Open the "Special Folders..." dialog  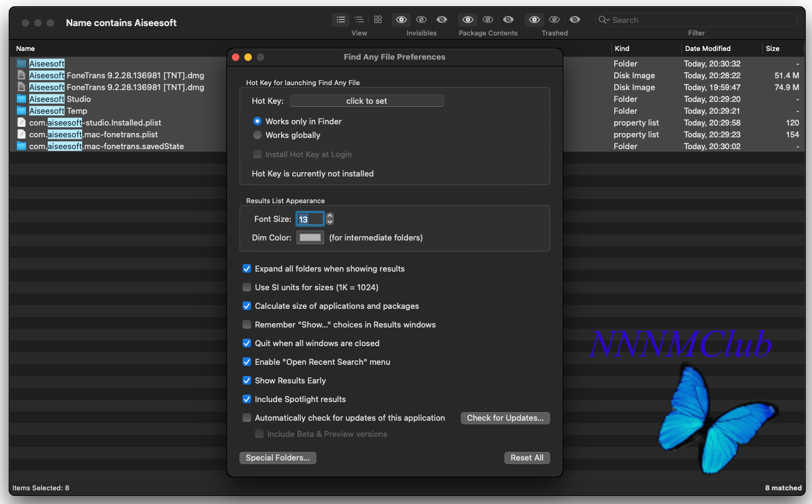click(x=277, y=458)
